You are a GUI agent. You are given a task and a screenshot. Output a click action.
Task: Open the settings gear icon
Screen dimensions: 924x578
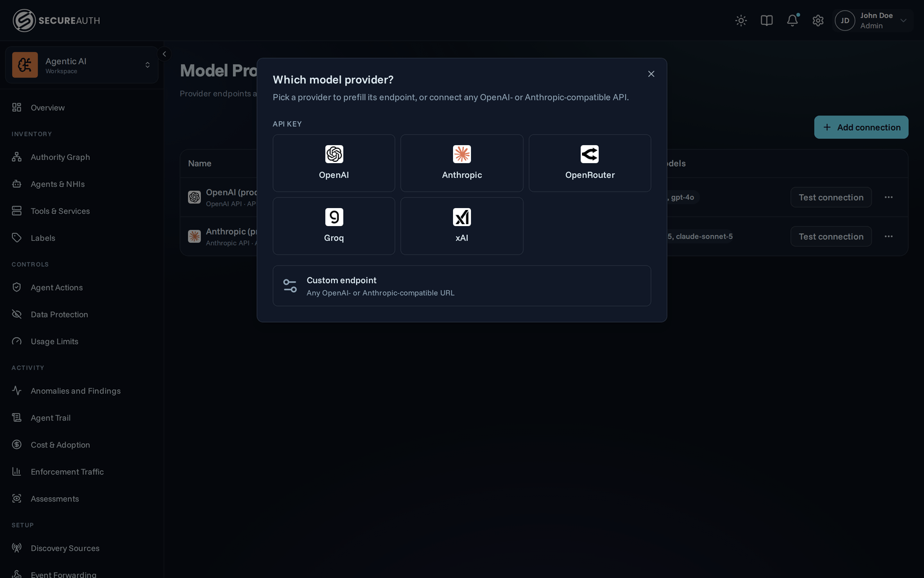[818, 21]
